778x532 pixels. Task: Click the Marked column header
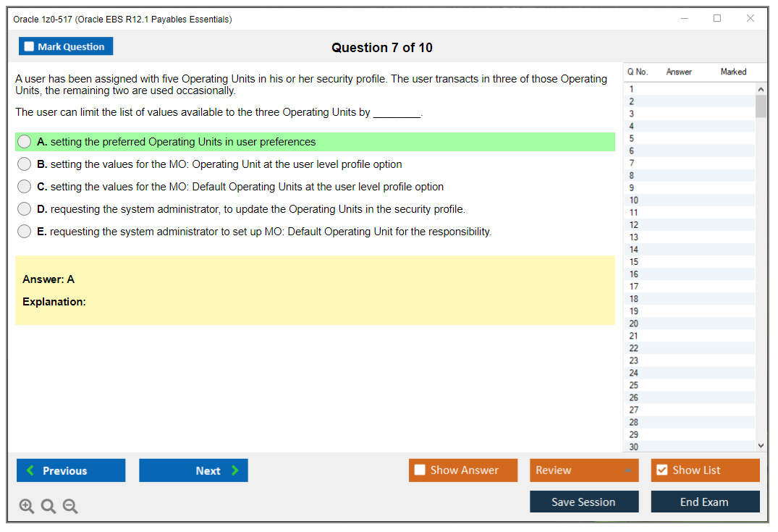733,72
